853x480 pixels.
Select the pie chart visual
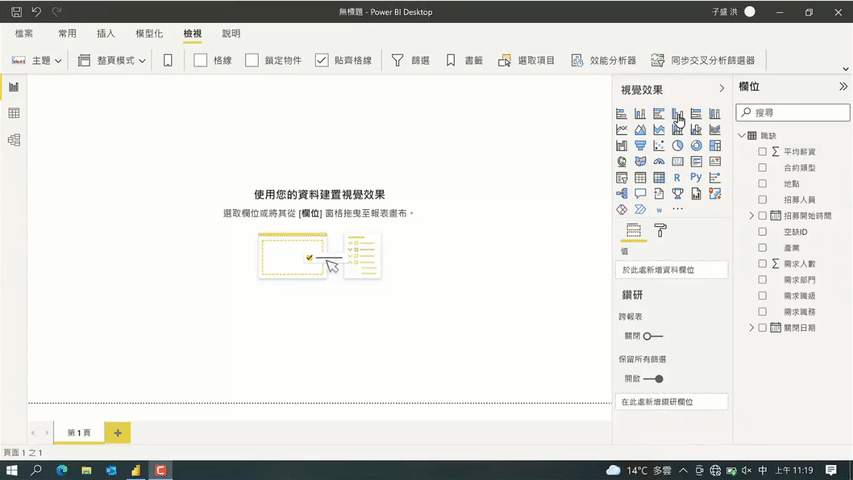(x=677, y=146)
